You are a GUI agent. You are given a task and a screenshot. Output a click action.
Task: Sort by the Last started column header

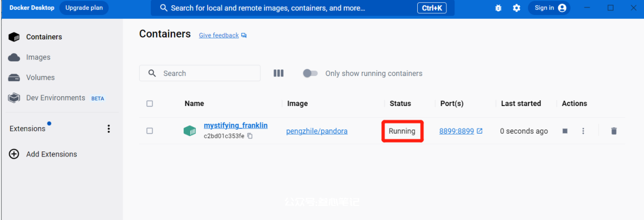pyautogui.click(x=521, y=104)
